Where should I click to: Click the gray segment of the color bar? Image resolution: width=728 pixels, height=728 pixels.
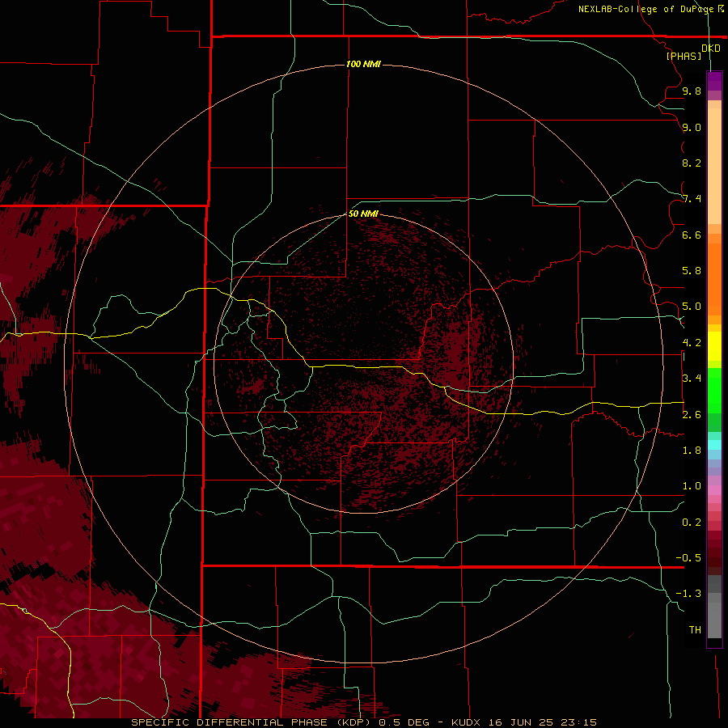(x=714, y=608)
